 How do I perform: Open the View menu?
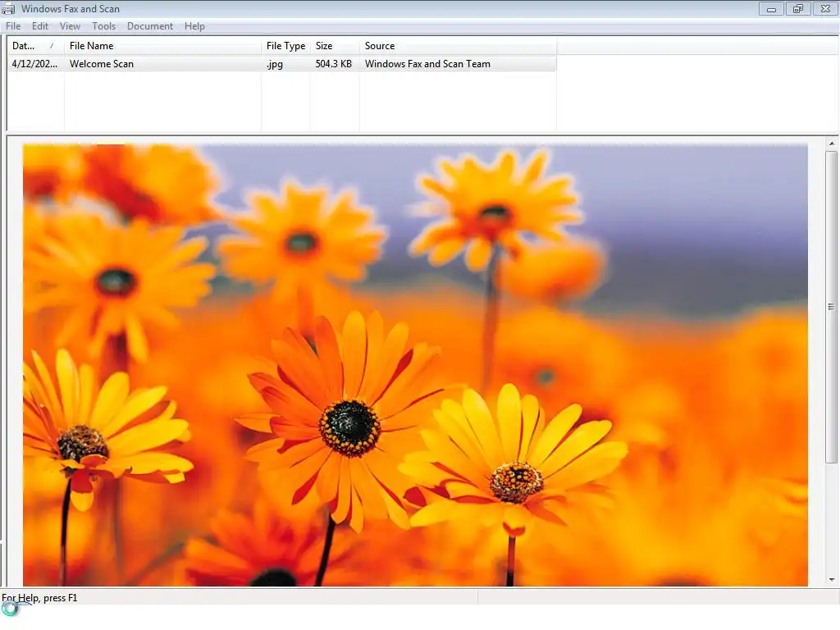click(x=70, y=26)
